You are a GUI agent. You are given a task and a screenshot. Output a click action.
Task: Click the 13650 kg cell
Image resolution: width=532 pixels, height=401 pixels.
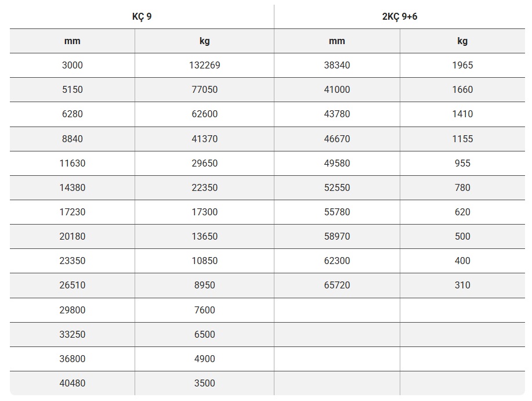click(204, 236)
